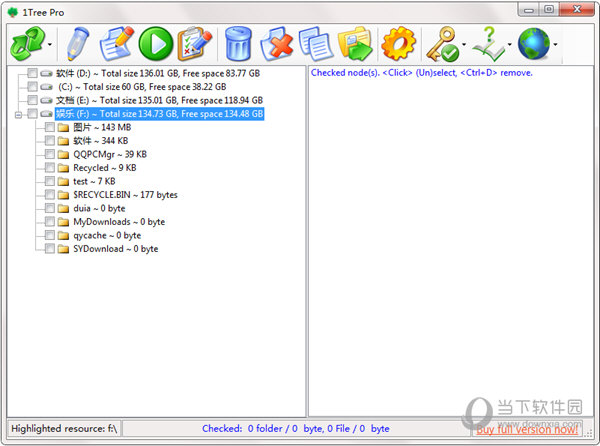Click the green refresh arrows icon
Image resolution: width=600 pixels, height=446 pixels.
tap(28, 44)
